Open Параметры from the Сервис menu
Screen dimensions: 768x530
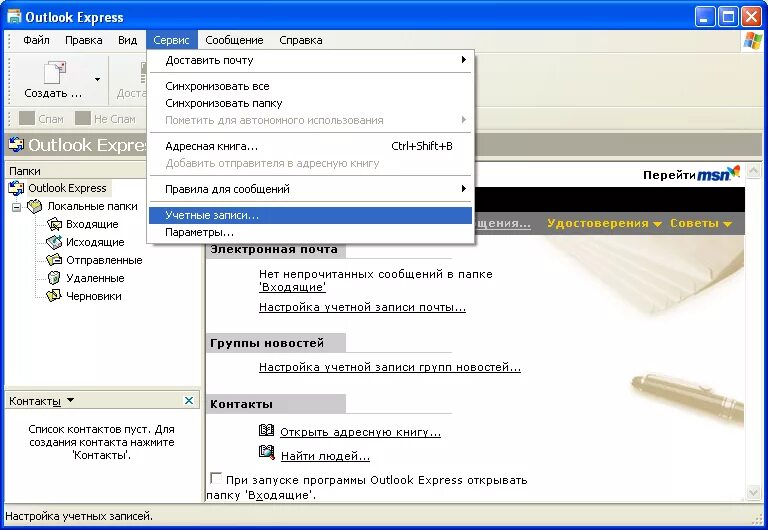pos(311,232)
